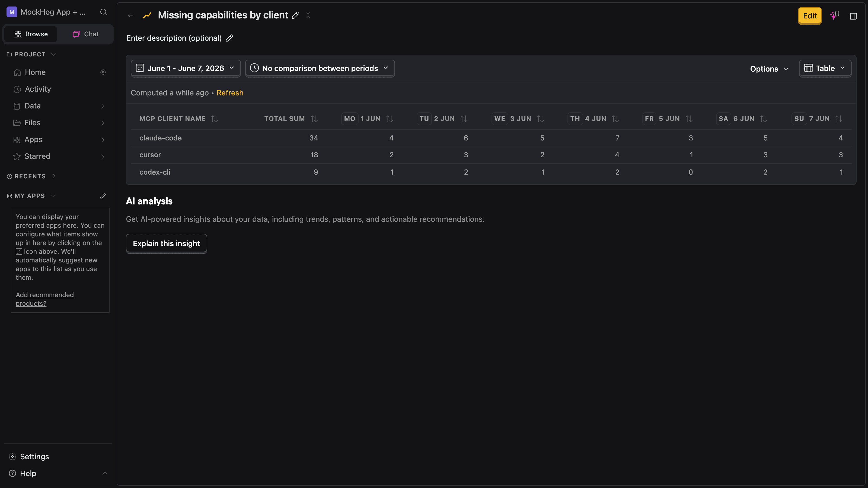
Task: Open date range June 1 - June 7 dropdown
Action: [186, 68]
